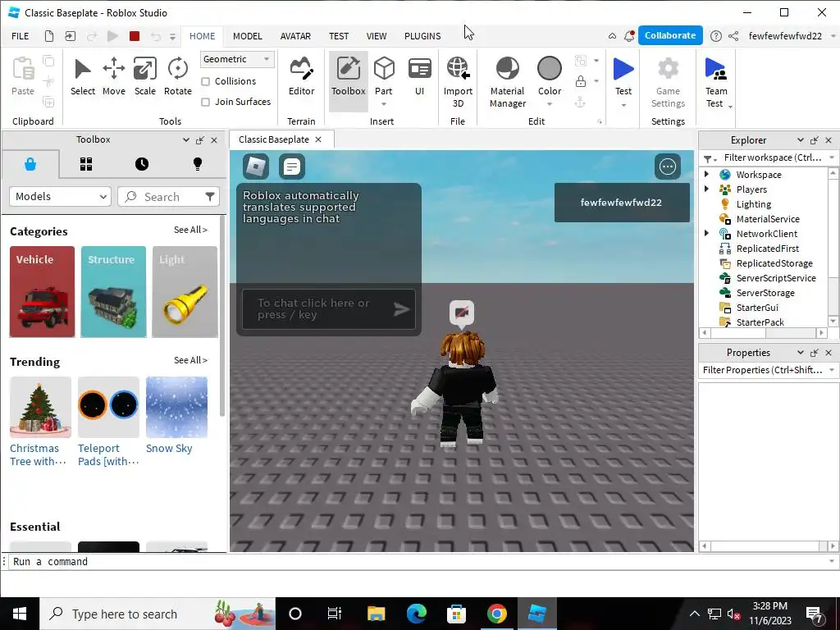
Task: Switch to Toolbox Inventory tab
Action: pyautogui.click(x=86, y=164)
